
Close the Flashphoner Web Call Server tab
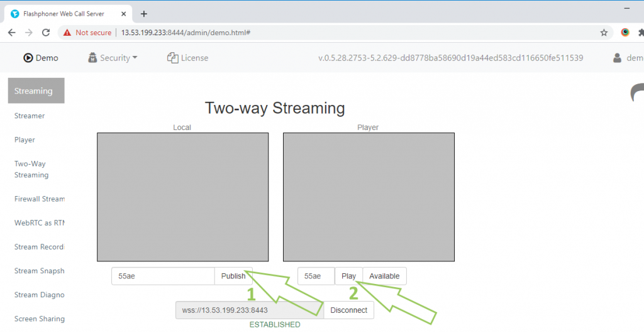pos(124,14)
